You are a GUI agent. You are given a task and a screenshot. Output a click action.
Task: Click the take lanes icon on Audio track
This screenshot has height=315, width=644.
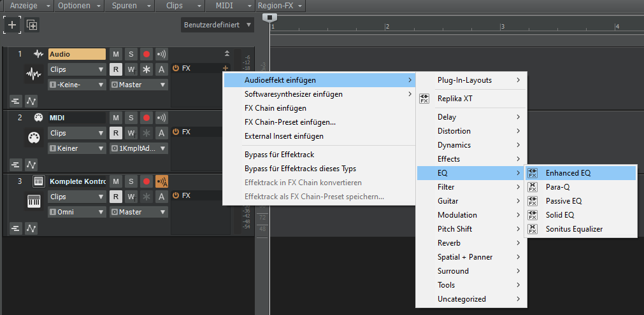click(16, 101)
